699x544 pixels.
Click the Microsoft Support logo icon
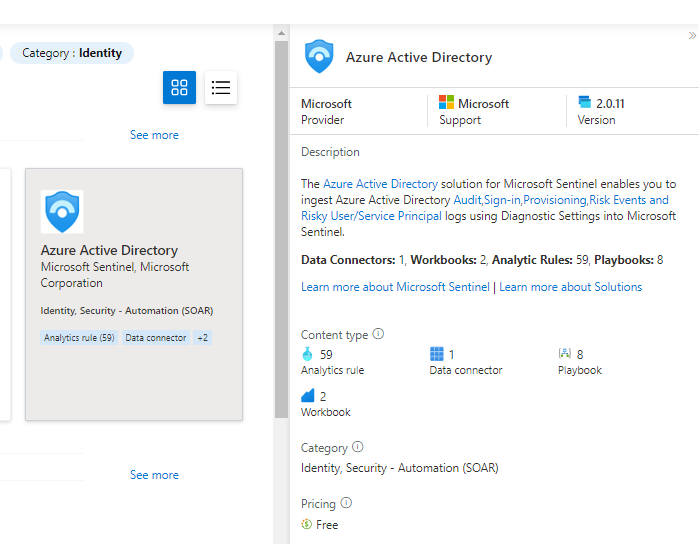point(447,103)
